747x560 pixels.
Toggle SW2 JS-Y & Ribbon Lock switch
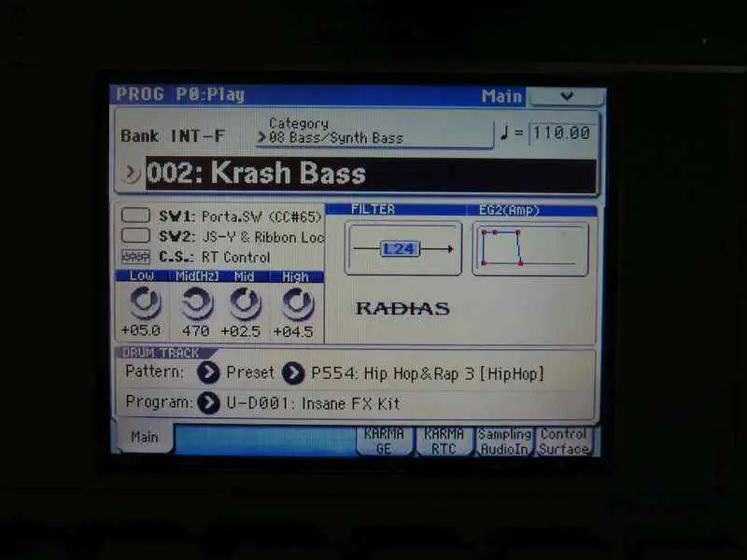click(x=136, y=236)
